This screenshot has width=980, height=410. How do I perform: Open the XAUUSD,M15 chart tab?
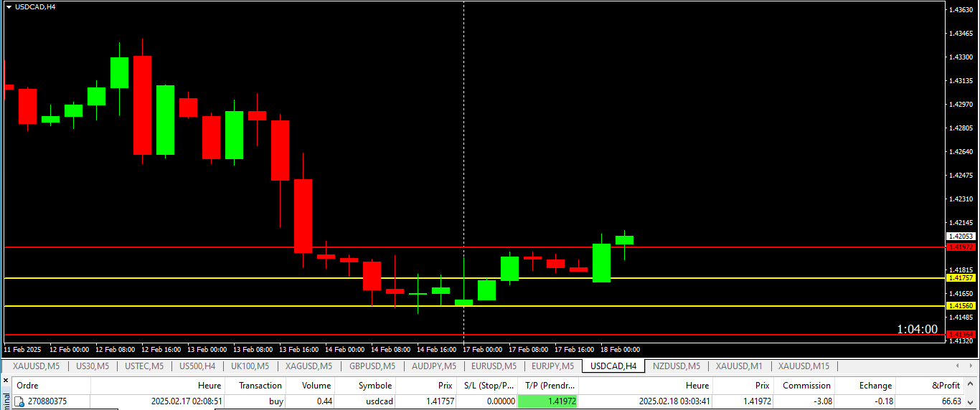(x=804, y=366)
